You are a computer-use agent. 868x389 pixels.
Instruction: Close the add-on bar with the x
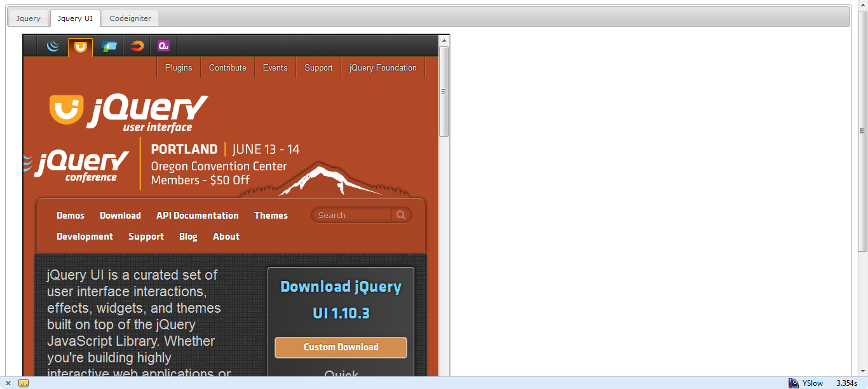tap(8, 383)
